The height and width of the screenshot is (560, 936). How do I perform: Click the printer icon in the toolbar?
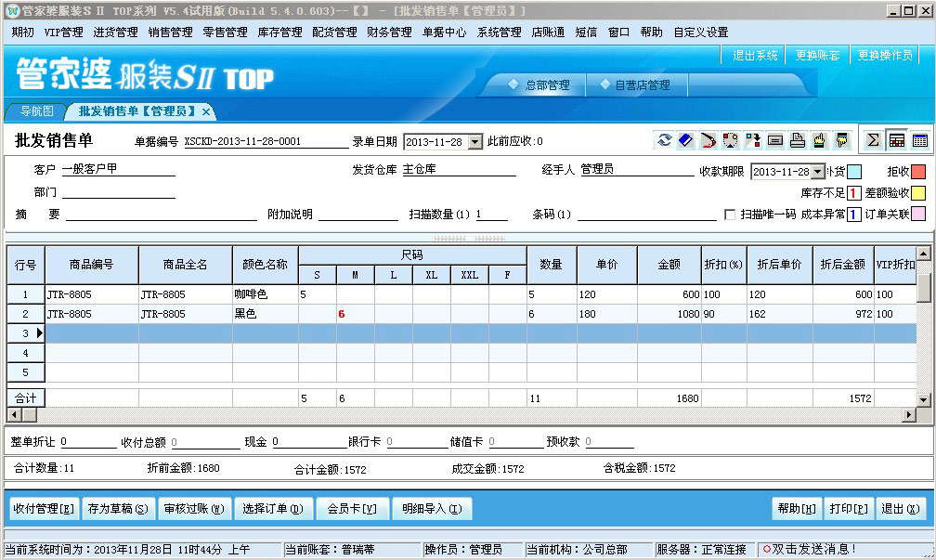(x=798, y=141)
